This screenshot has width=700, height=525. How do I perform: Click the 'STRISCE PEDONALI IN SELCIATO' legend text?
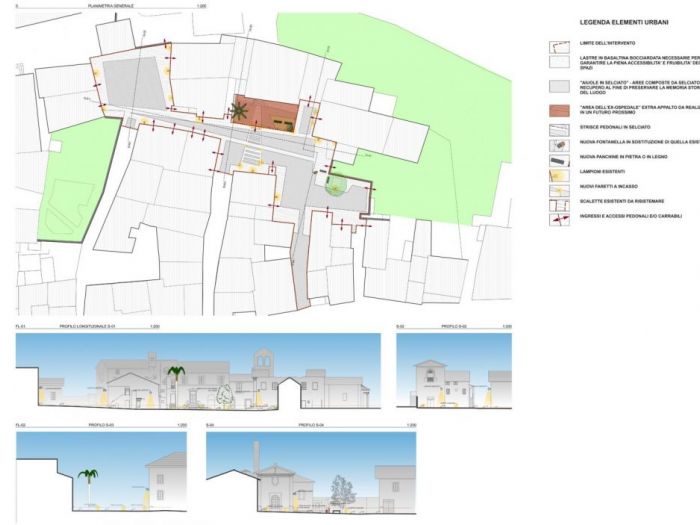point(615,127)
